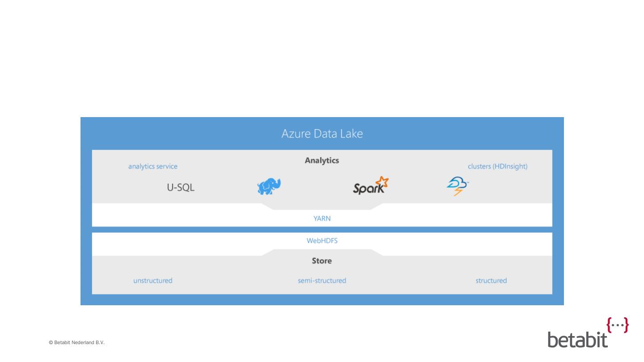Click the Analytics heading

point(322,160)
